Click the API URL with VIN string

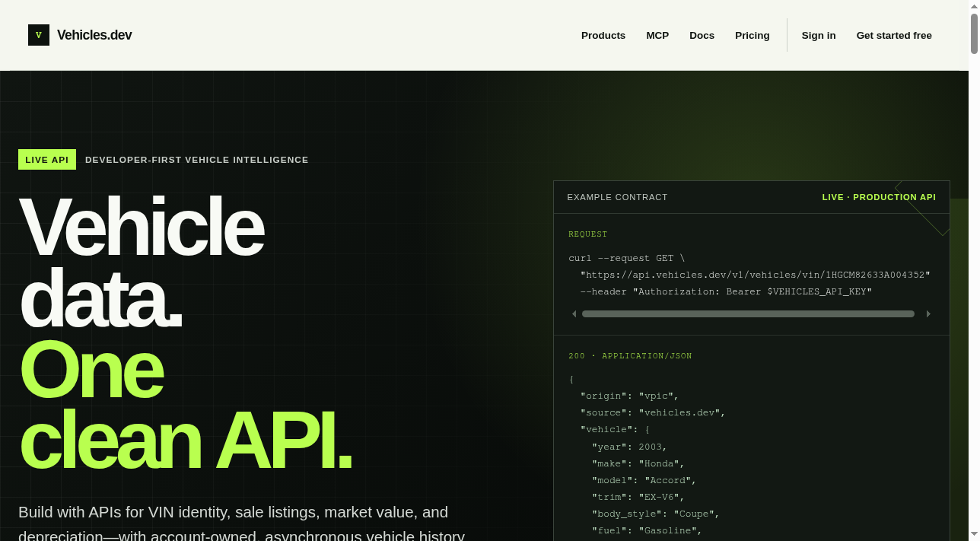pyautogui.click(x=756, y=275)
